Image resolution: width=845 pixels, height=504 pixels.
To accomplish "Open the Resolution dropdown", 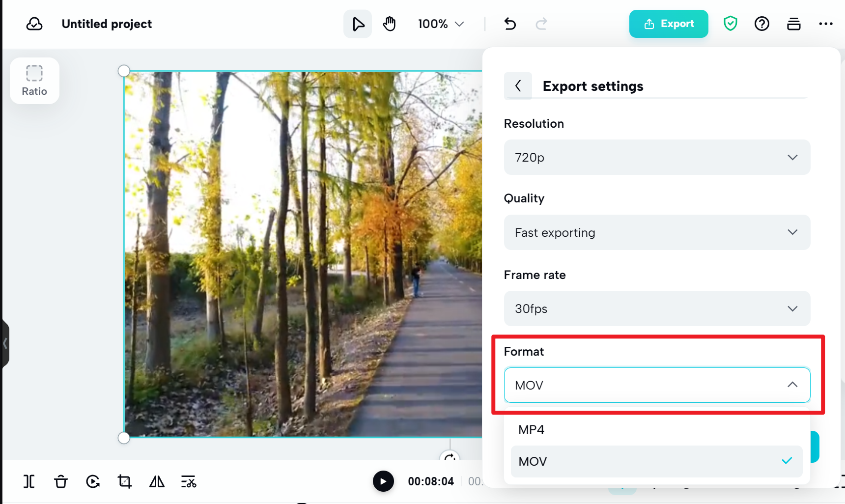I will (657, 157).
